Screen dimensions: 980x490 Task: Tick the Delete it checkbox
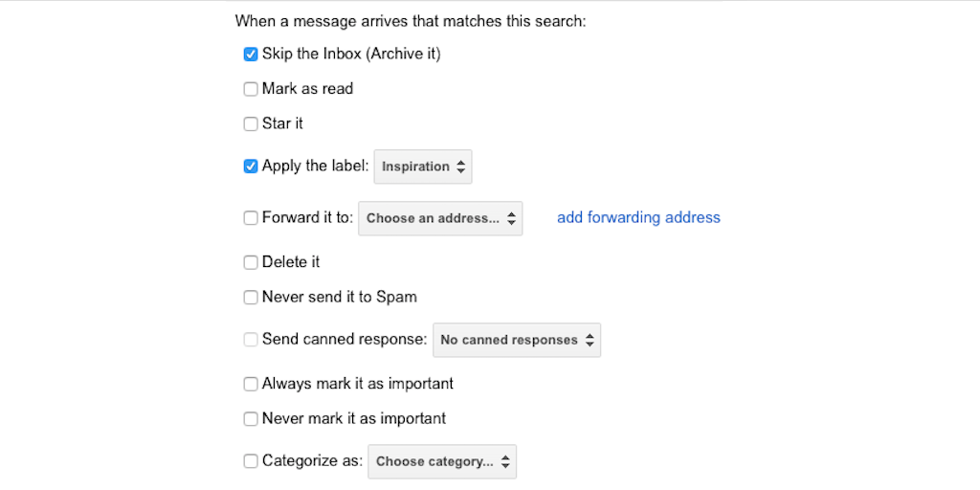[x=251, y=262]
